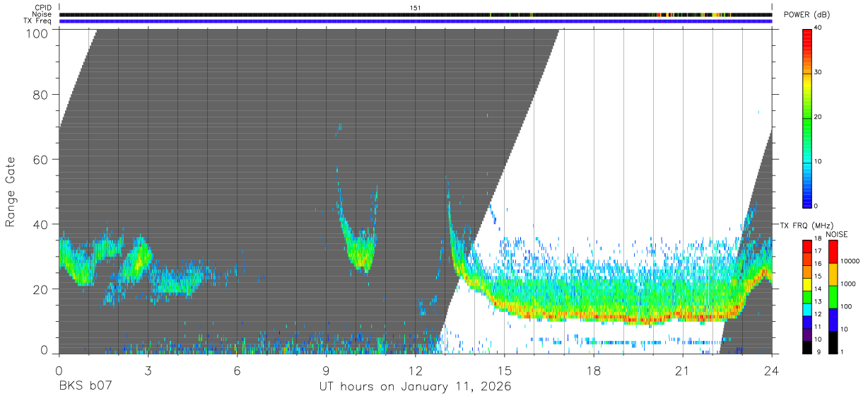Click the 30 label on power colorbar

point(819,72)
